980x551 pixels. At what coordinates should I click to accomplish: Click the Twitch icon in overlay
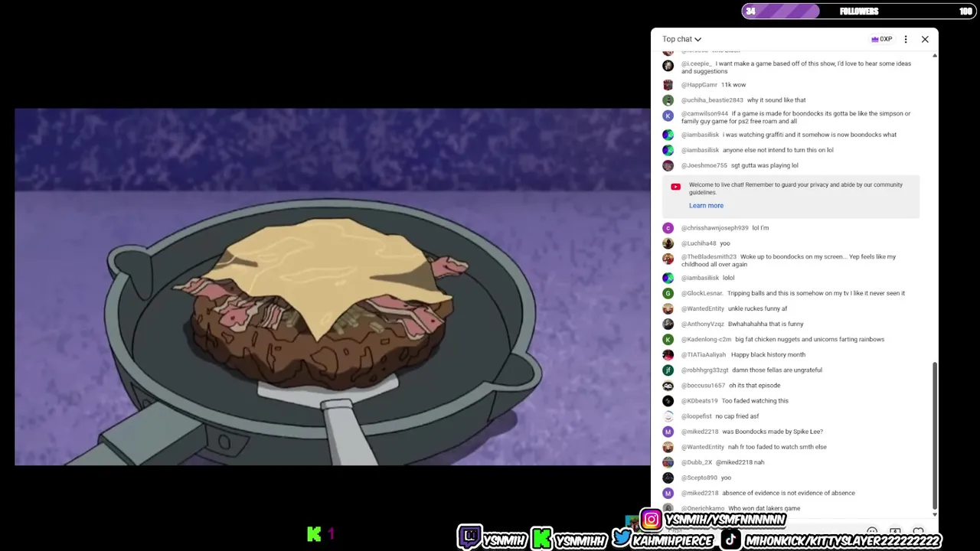pos(469,537)
